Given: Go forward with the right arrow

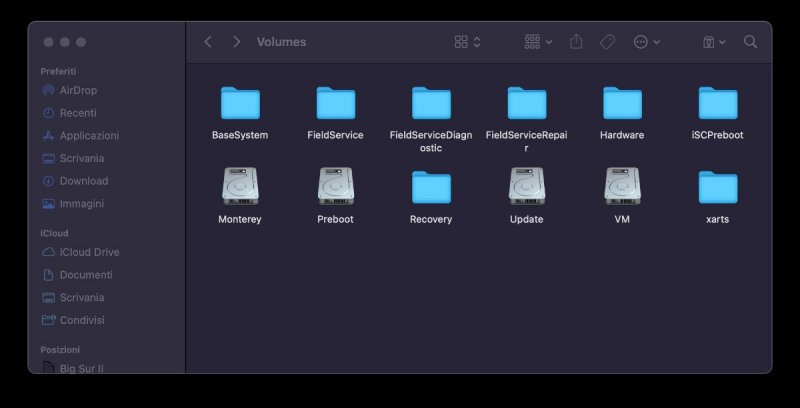Looking at the screenshot, I should 236,42.
